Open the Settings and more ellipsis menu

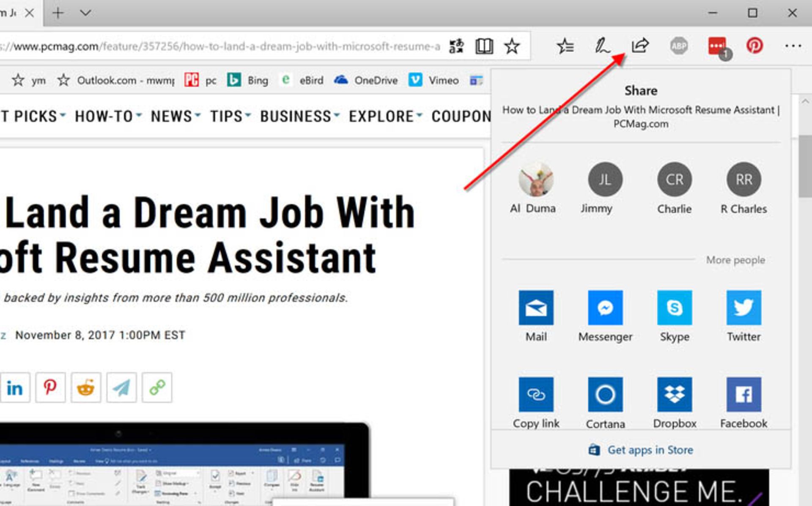pos(793,46)
